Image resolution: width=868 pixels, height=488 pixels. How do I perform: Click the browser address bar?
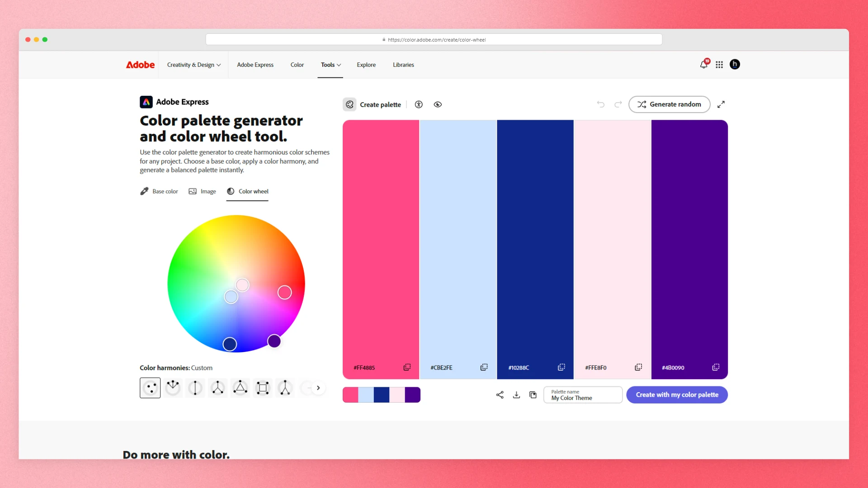click(434, 40)
